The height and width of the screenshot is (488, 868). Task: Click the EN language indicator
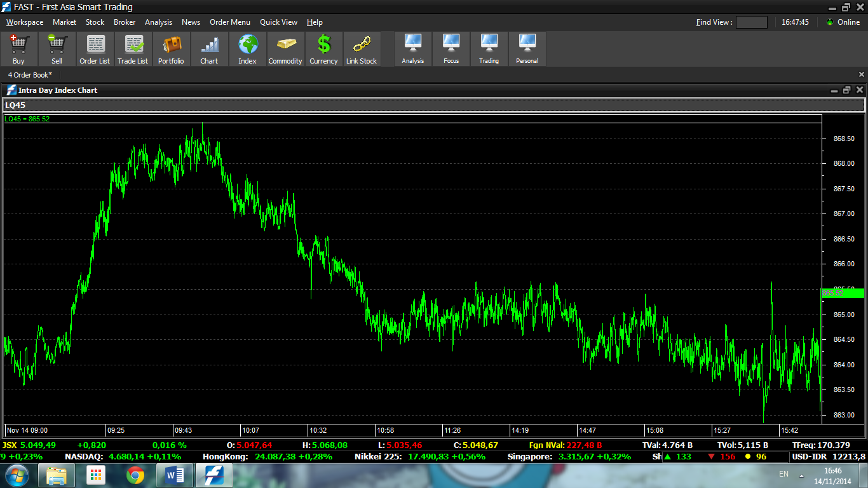[783, 474]
